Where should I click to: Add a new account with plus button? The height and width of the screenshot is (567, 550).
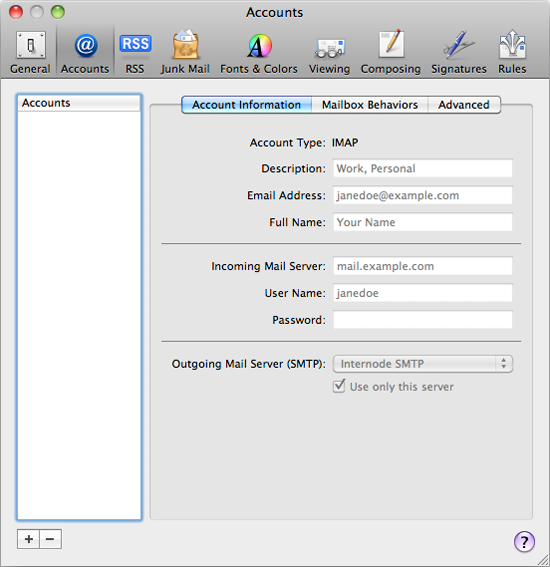pyautogui.click(x=29, y=539)
